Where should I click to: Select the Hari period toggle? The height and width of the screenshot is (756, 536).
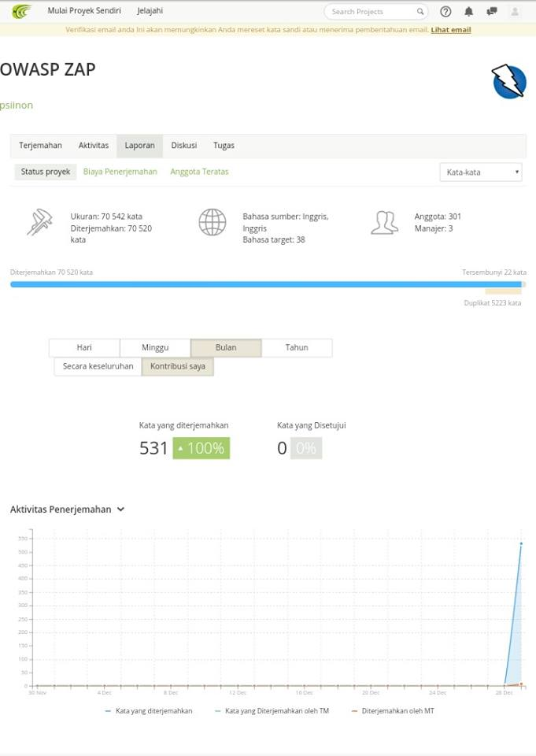coord(84,347)
